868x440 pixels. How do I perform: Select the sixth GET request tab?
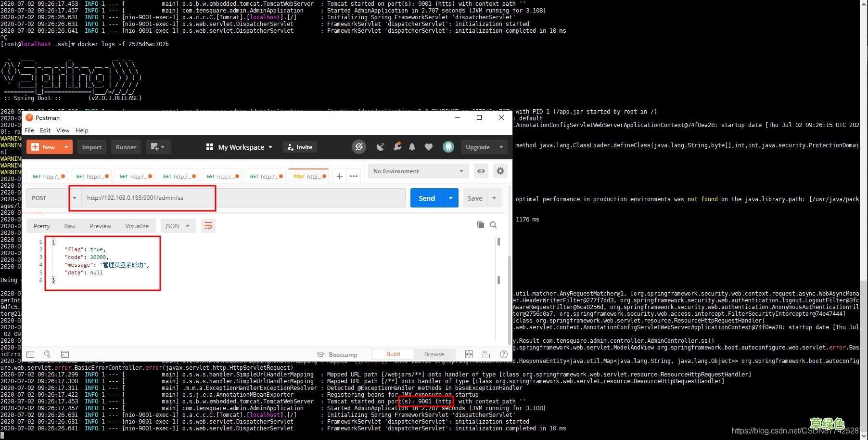(x=265, y=176)
